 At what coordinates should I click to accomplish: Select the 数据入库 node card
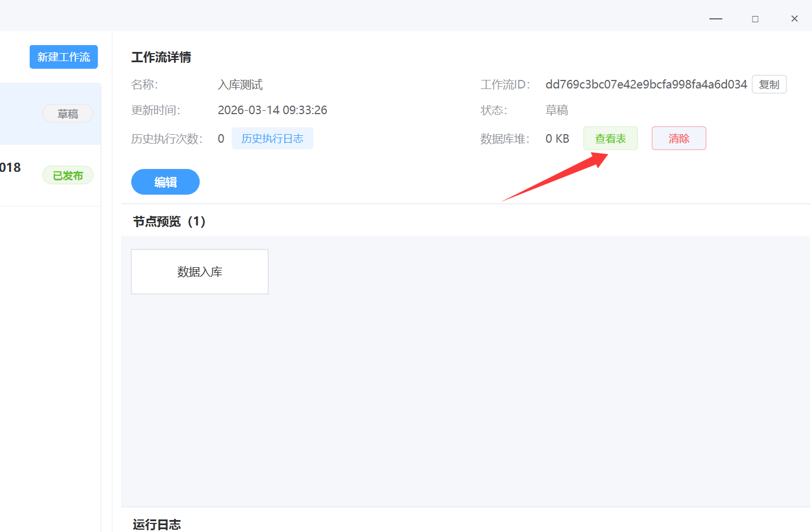200,272
